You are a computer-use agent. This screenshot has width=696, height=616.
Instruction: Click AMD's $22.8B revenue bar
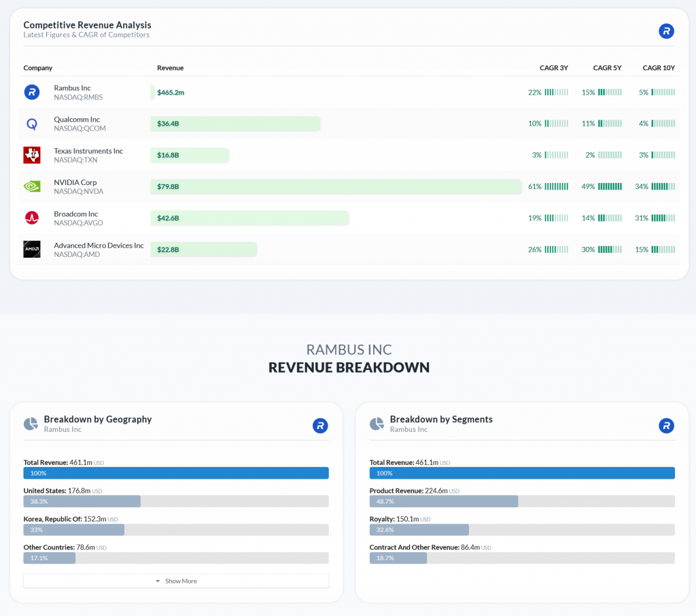(x=203, y=250)
